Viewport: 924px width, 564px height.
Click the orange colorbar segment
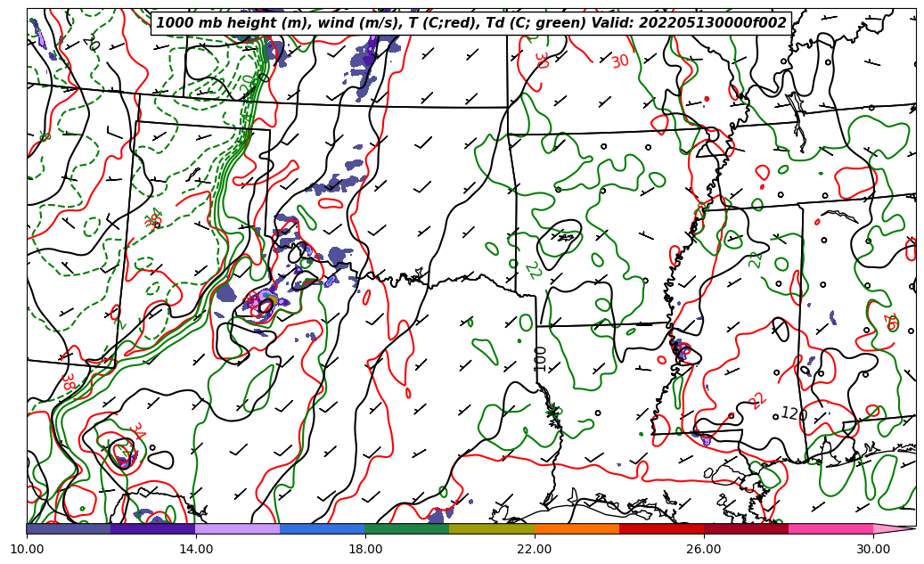[x=576, y=528]
